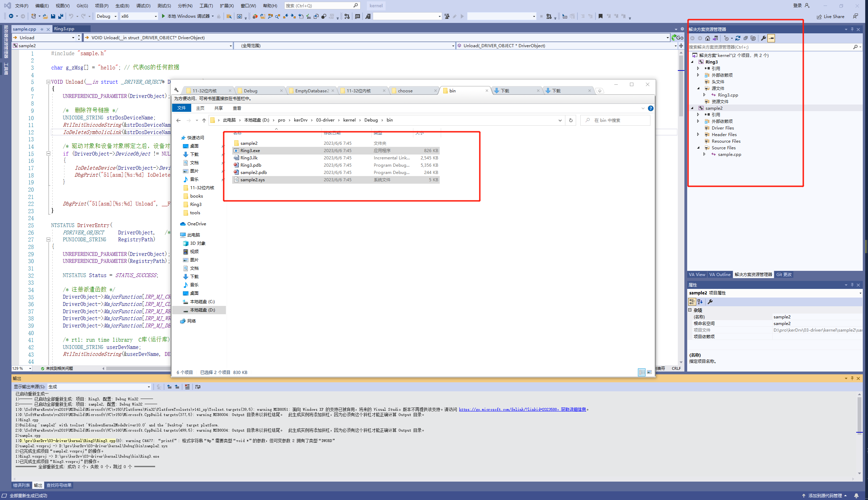868x500 pixels.
Task: Open the wrench Properties icon in Solution Explorer
Action: click(763, 38)
